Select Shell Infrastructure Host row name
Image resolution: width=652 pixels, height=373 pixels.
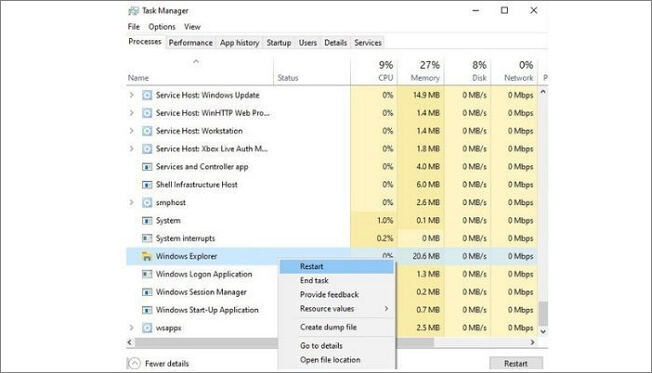point(197,185)
